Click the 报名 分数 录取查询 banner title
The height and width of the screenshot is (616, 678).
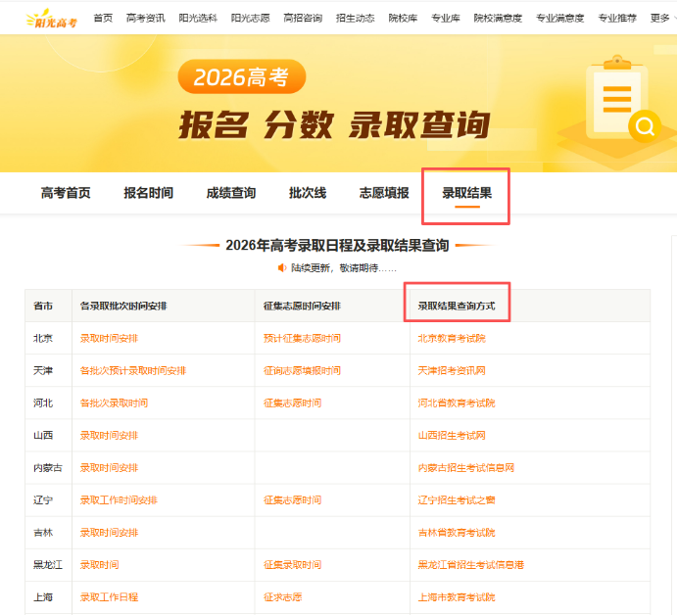334,125
